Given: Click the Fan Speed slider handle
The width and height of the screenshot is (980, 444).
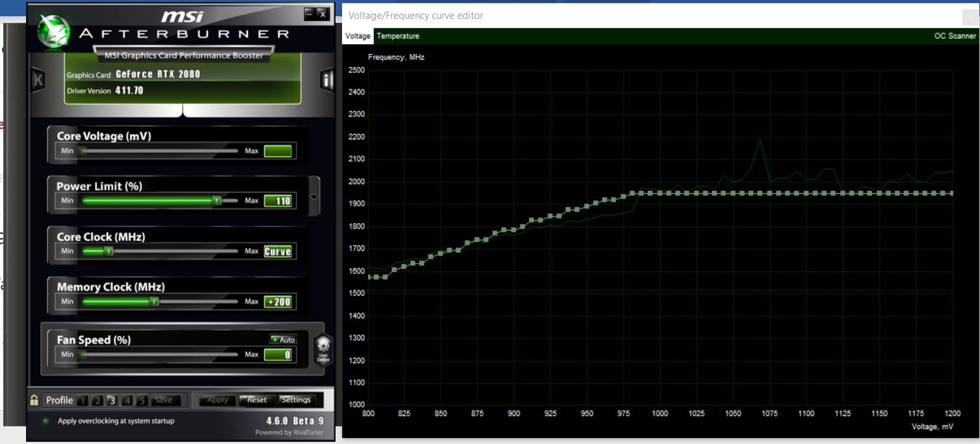Looking at the screenshot, I should click(83, 355).
